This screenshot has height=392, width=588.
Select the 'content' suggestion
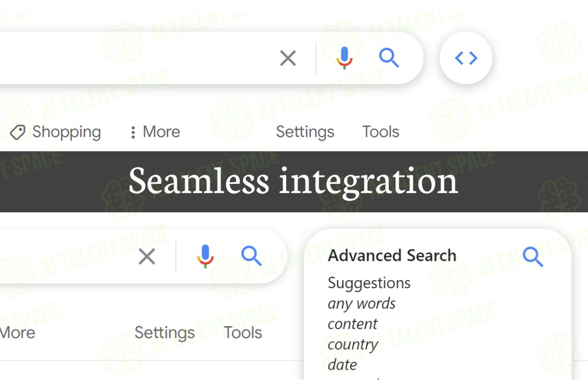tap(352, 324)
